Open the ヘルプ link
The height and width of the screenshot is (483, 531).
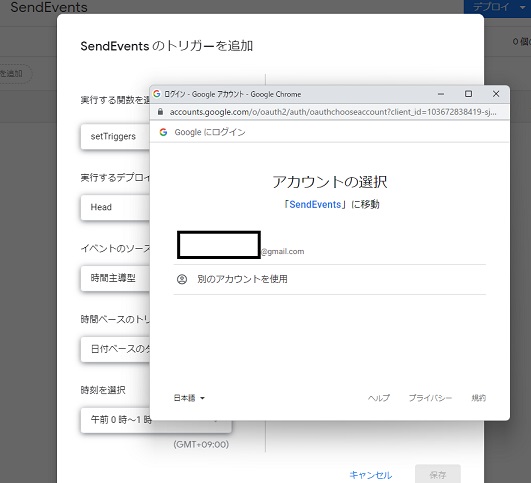tap(379, 398)
